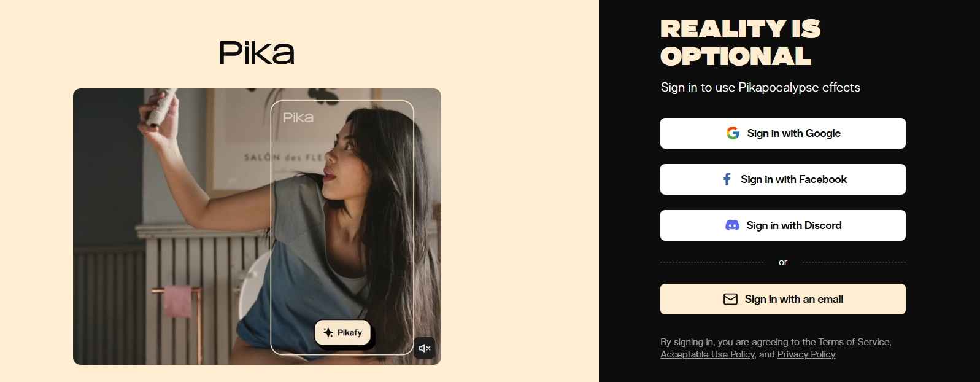Click the Discord logo icon
This screenshot has height=382, width=980.
coord(732,225)
